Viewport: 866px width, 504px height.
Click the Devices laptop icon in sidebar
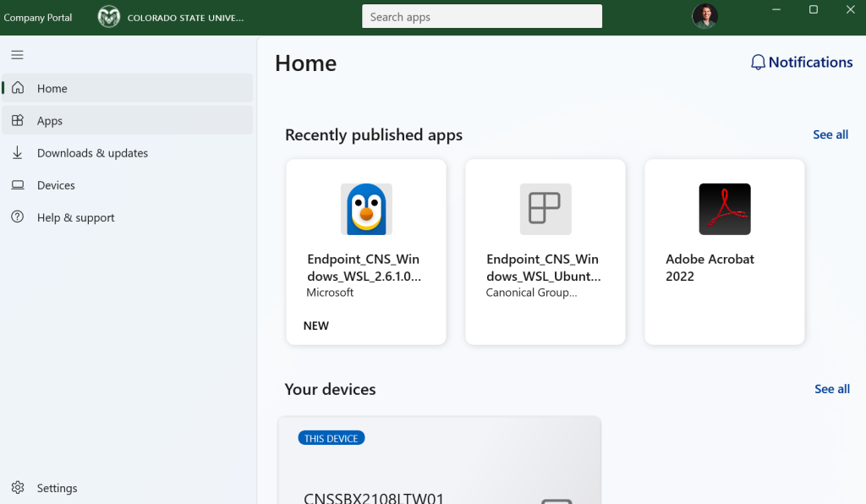click(x=18, y=185)
